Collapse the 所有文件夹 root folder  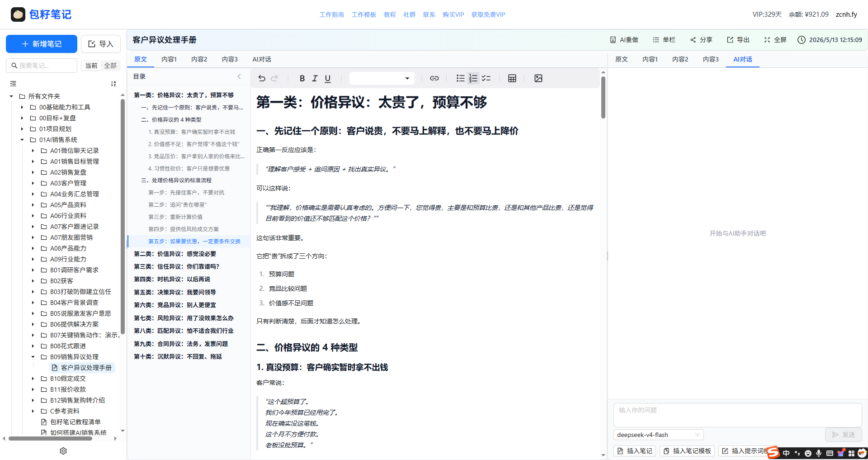[x=11, y=96]
